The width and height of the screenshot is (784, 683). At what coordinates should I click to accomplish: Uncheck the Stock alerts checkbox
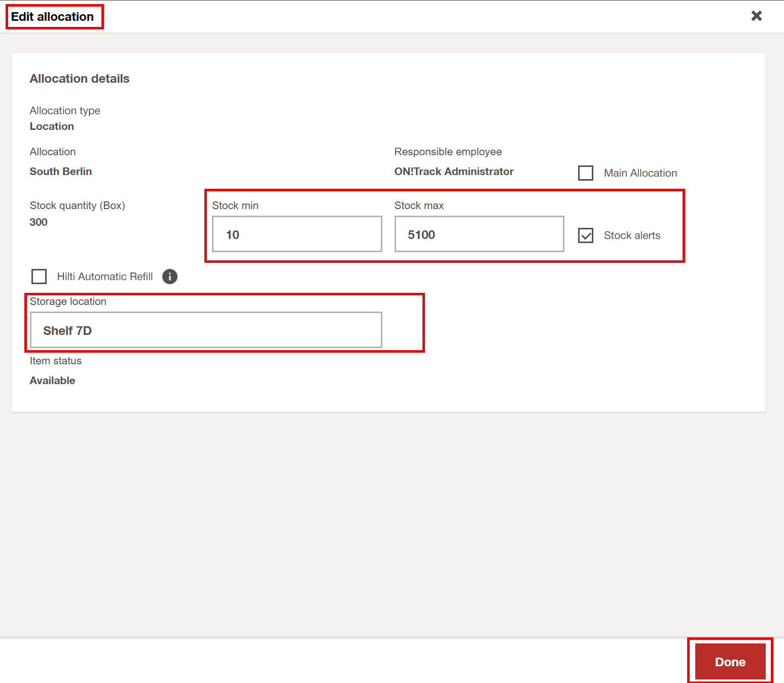586,235
